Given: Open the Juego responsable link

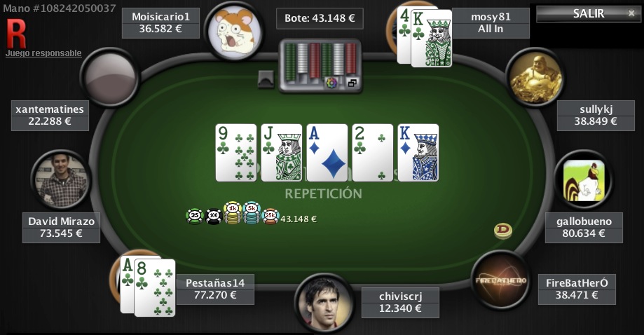Looking at the screenshot, I should (x=43, y=53).
